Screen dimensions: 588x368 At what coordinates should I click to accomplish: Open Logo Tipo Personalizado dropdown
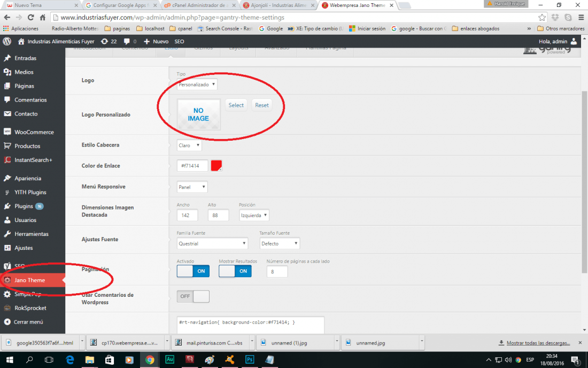(x=197, y=85)
